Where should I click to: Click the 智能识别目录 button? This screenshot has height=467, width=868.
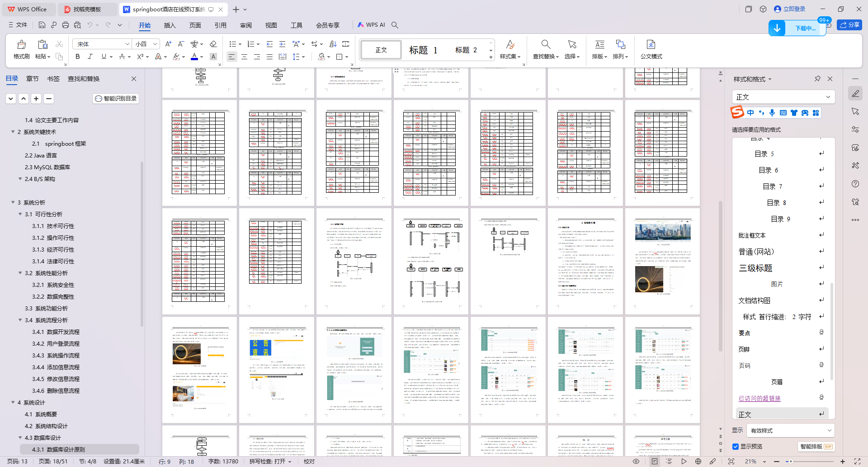pos(116,98)
